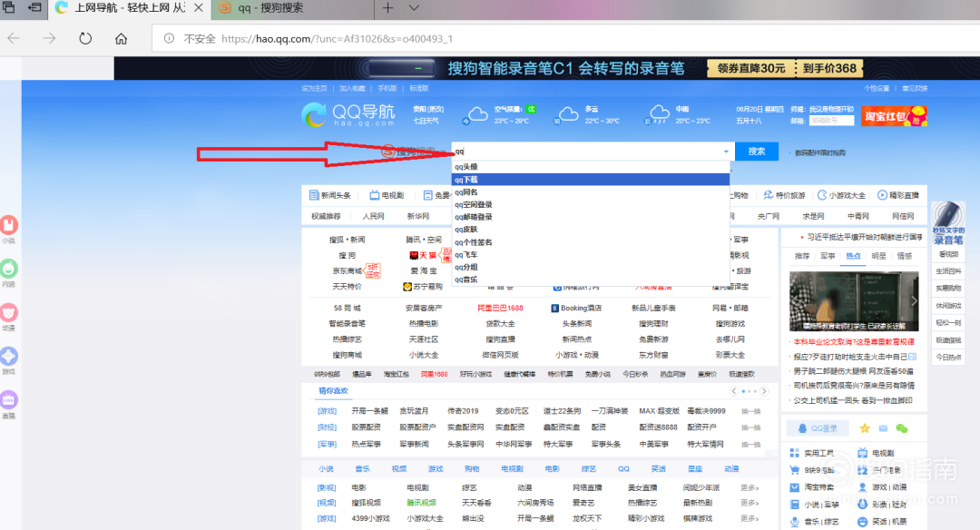
Task: Pick the 'qq个性签名' suggestion
Action: (x=591, y=242)
